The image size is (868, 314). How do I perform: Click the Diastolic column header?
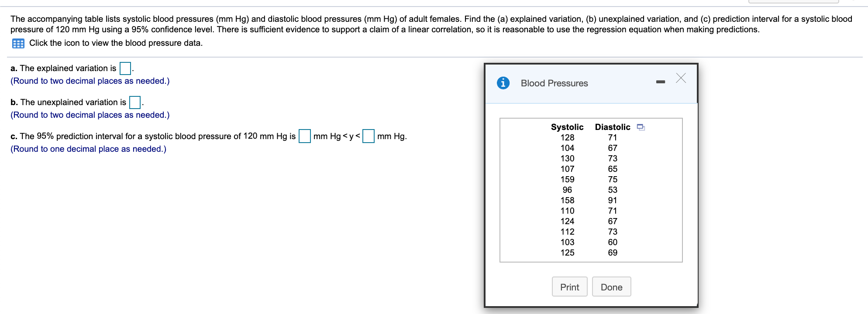[612, 127]
